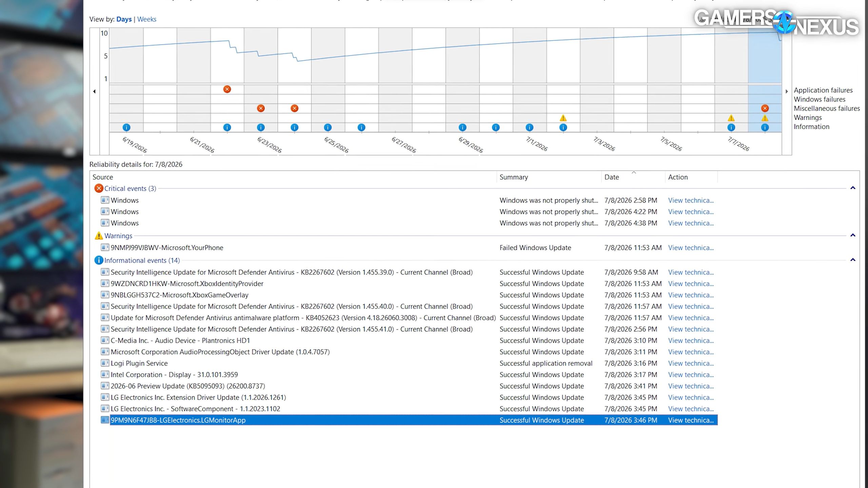Click the Warnings group heading

pyautogui.click(x=118, y=236)
